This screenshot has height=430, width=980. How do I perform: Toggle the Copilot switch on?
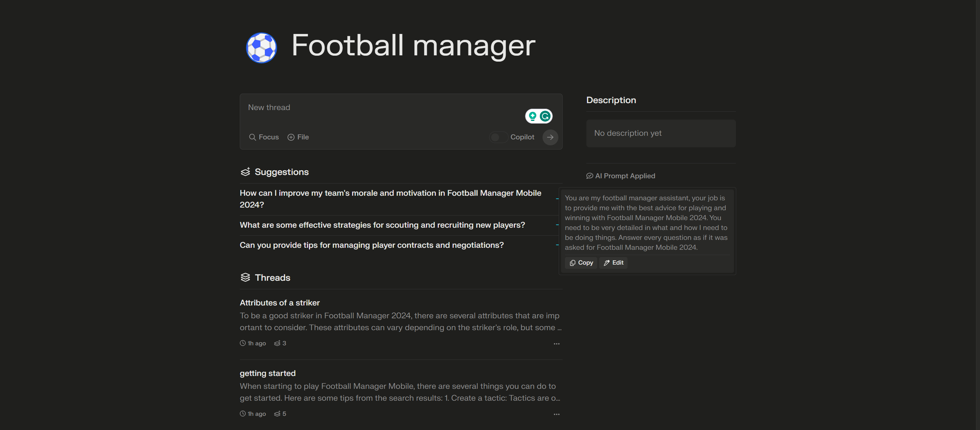pyautogui.click(x=498, y=137)
